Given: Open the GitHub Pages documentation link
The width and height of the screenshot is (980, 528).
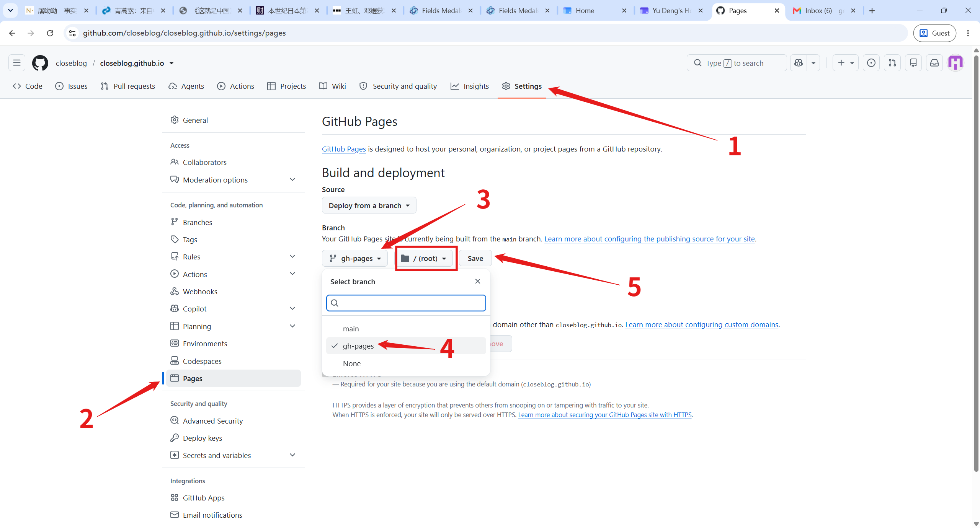Looking at the screenshot, I should click(x=344, y=149).
